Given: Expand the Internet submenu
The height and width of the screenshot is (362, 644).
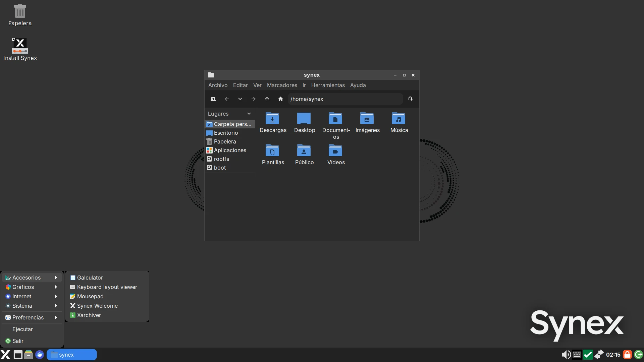Looking at the screenshot, I should tap(32, 296).
